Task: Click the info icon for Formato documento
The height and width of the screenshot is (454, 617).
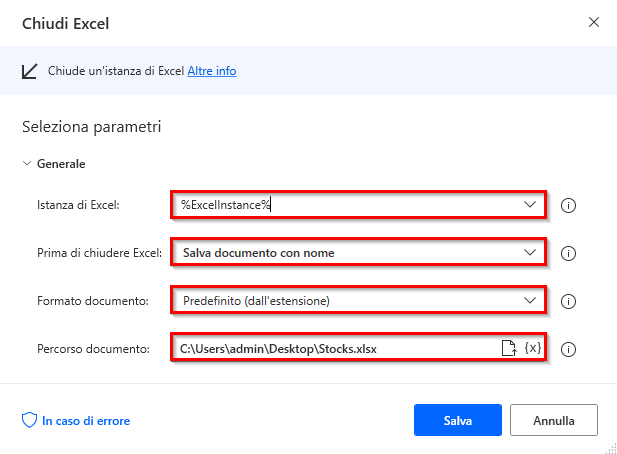Action: point(568,301)
